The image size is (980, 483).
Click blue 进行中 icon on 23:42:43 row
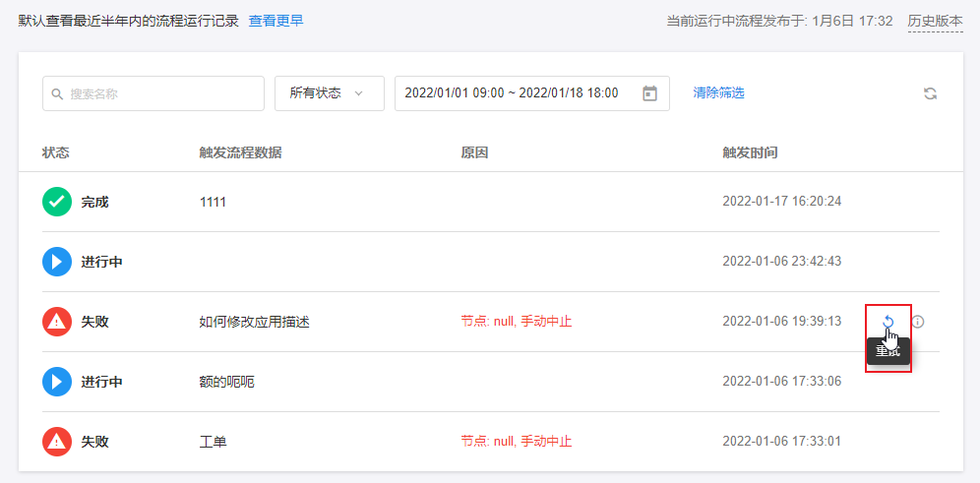click(57, 262)
